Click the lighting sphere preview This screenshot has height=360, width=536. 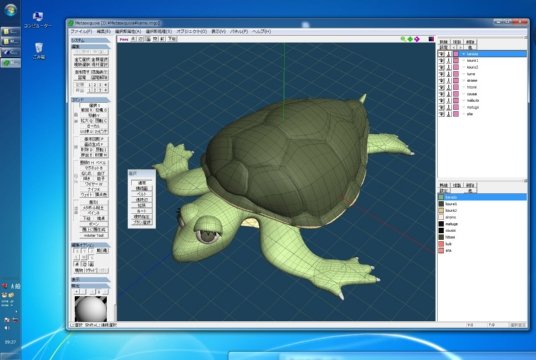click(91, 309)
